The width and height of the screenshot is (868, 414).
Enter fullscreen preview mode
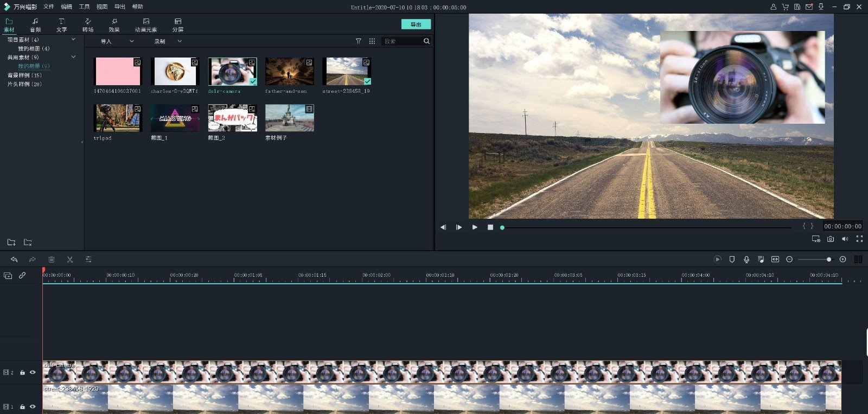pyautogui.click(x=859, y=239)
